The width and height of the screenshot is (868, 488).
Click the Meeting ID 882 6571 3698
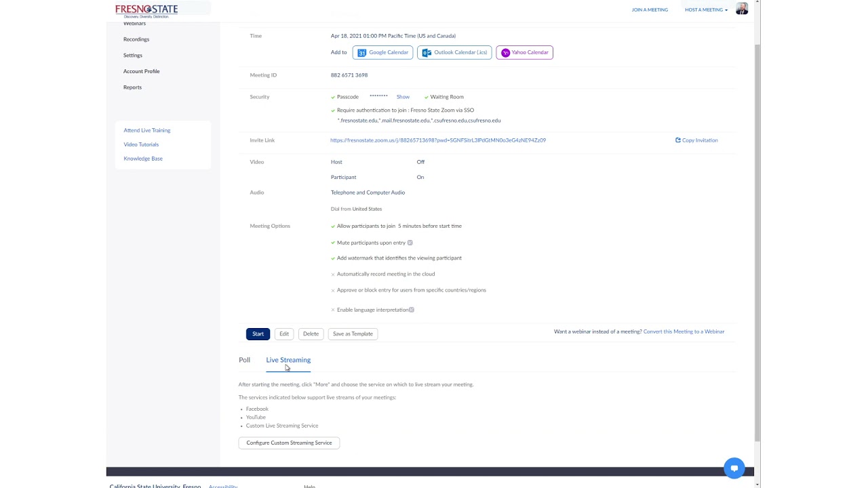point(349,75)
